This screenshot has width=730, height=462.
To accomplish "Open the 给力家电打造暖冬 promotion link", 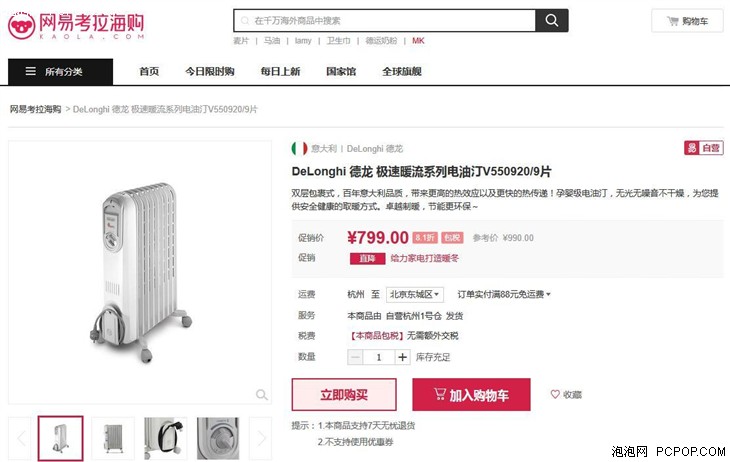I will 425,258.
